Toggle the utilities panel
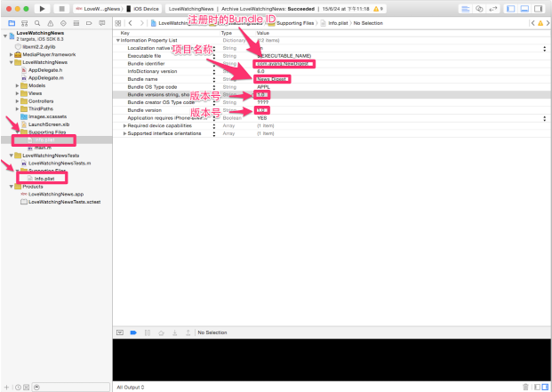Image resolution: width=552 pixels, height=392 pixels. pyautogui.click(x=538, y=9)
